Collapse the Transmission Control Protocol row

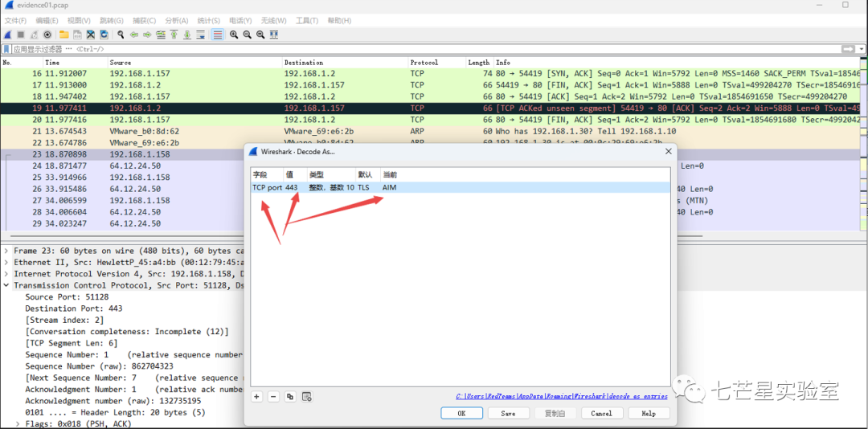[6, 286]
